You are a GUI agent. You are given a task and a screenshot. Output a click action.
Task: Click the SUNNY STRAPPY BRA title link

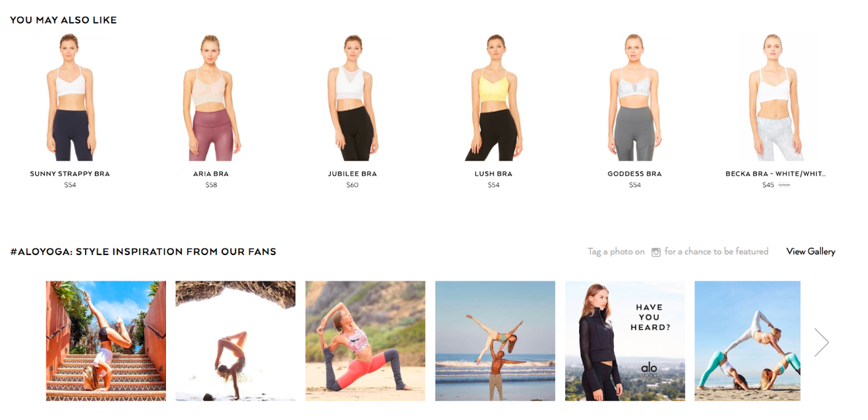pos(70,174)
